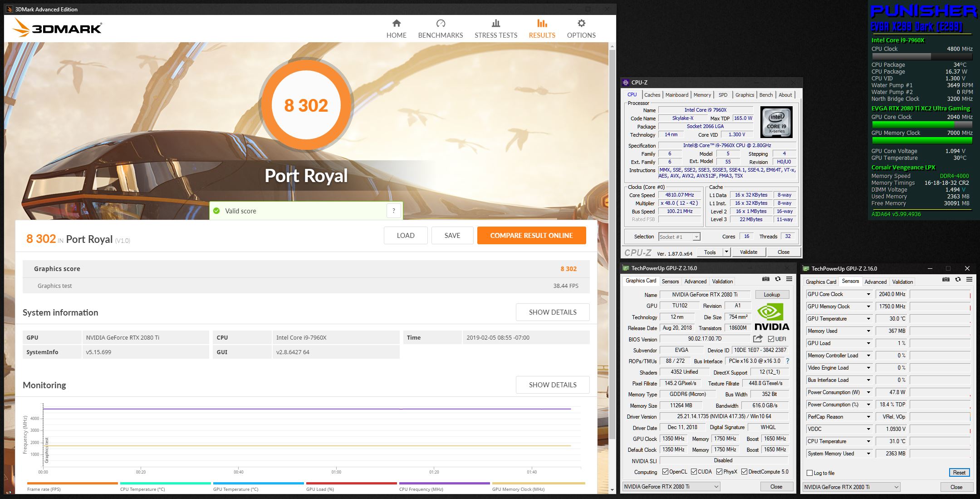
Task: Enable Log to file checkbox
Action: pyautogui.click(x=809, y=473)
